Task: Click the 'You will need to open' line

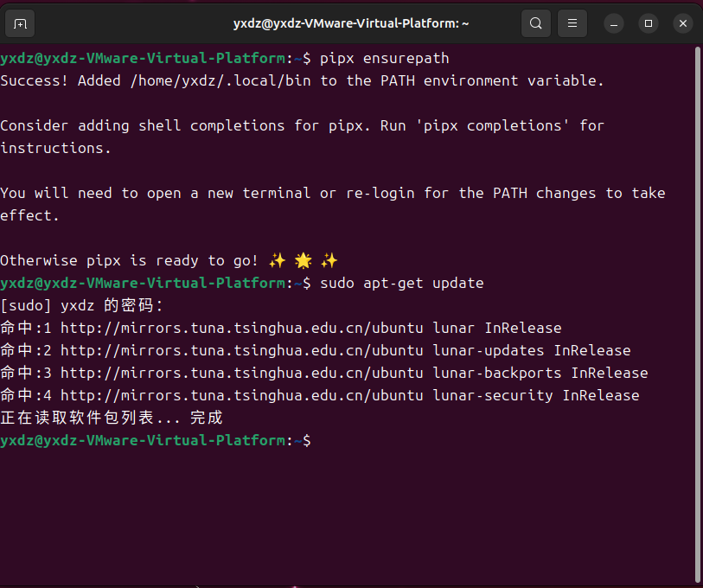Action: click(x=332, y=194)
